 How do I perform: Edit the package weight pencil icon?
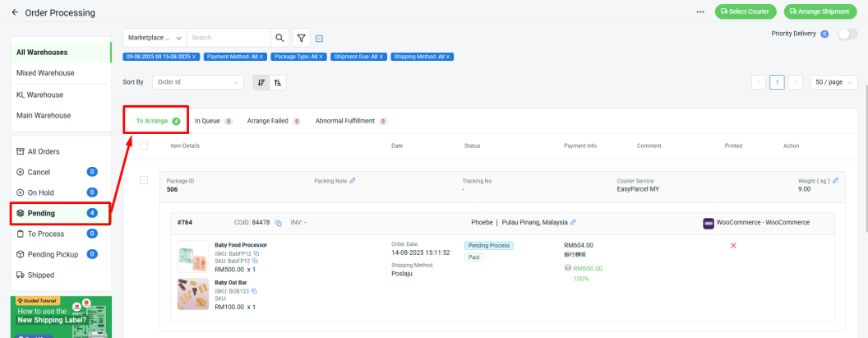(x=835, y=180)
